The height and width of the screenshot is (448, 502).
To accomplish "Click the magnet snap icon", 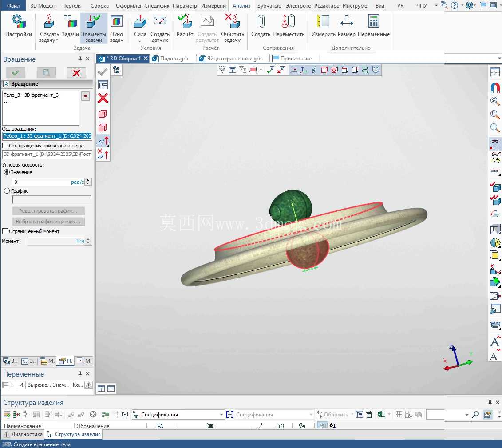I will 495,87.
